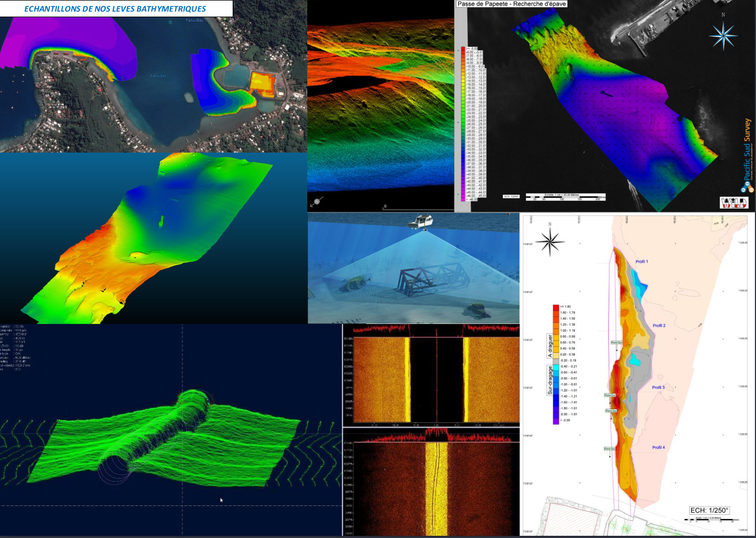Click the red >= 1.80 legend swatch
The image size is (756, 538).
556,306
